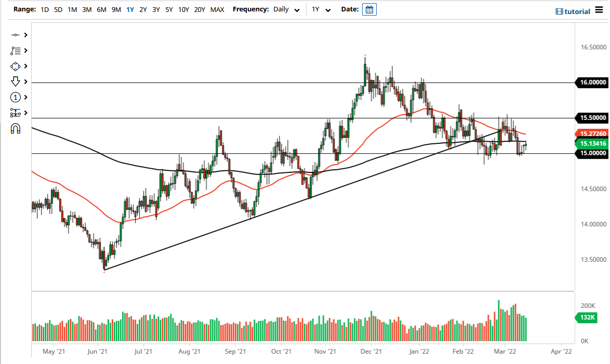Select the arrow annotation tool
The height and width of the screenshot is (364, 610).
point(16,82)
